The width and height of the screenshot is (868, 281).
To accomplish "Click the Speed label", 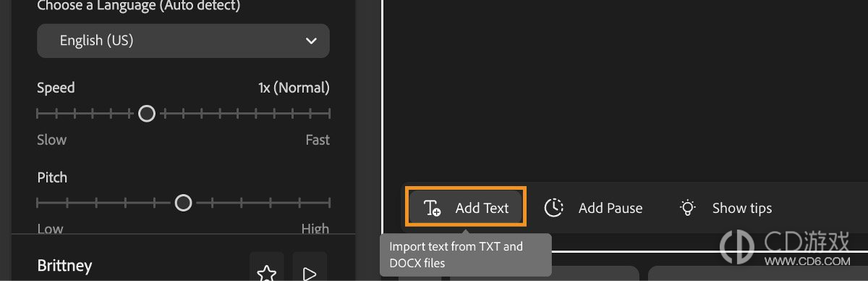I will [x=56, y=88].
